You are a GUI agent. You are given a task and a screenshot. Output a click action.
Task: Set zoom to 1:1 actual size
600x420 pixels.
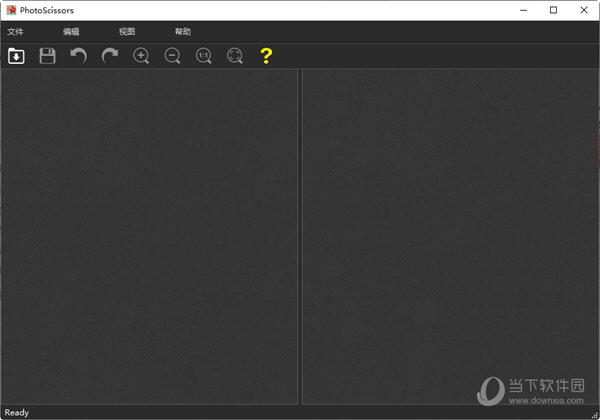coord(204,56)
